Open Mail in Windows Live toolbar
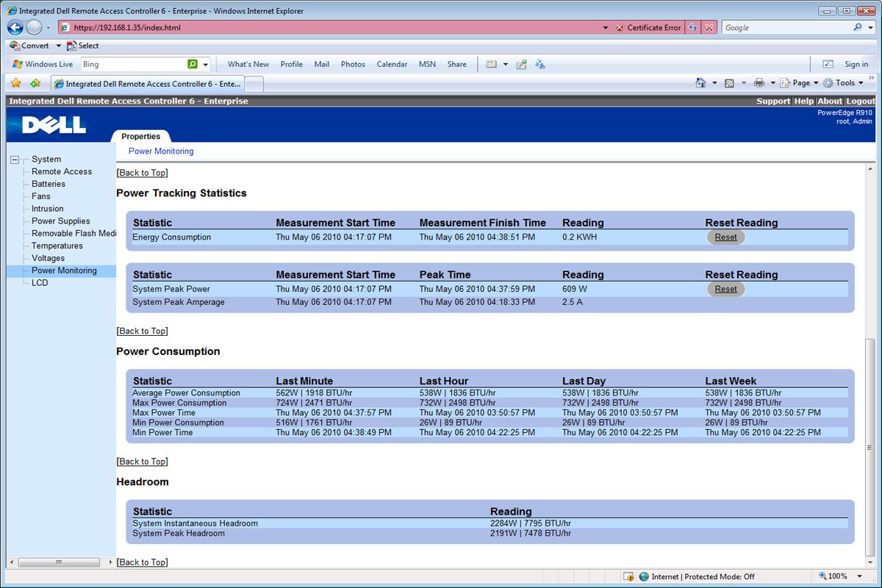 (x=322, y=64)
